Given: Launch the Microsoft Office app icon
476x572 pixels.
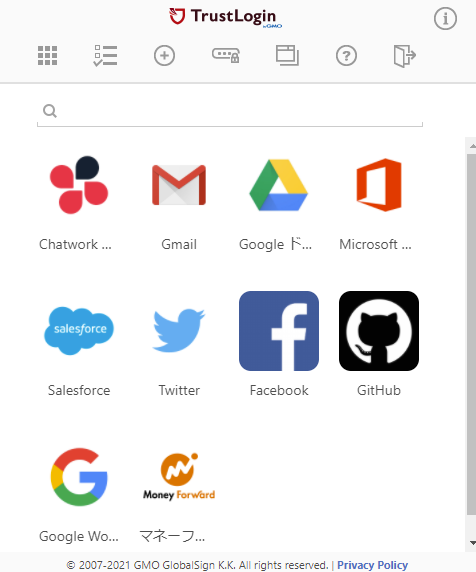Looking at the screenshot, I should (379, 185).
